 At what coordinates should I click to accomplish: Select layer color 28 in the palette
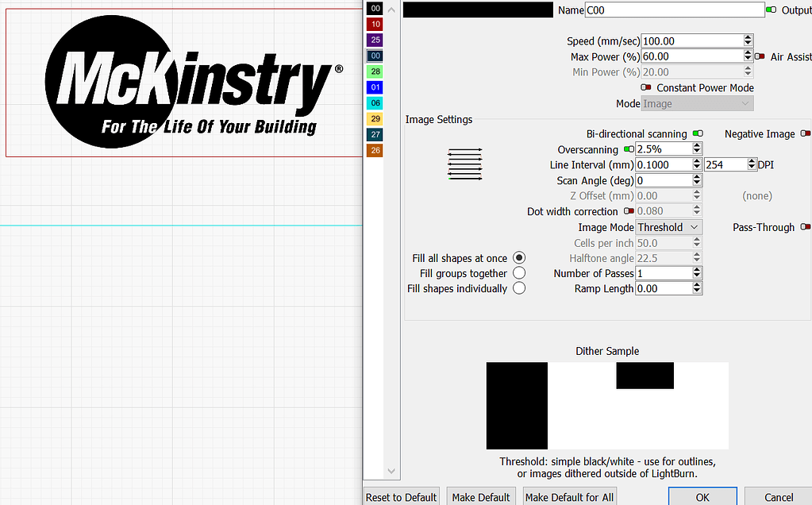pyautogui.click(x=374, y=71)
